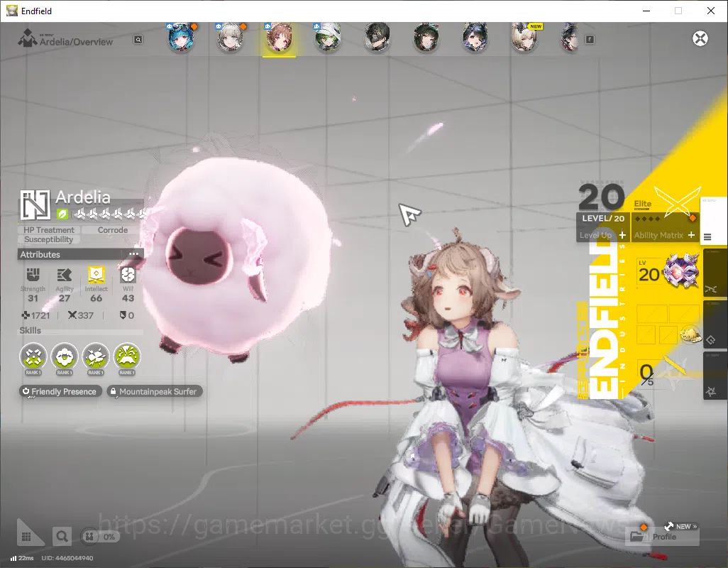
Task: Click Ardelia's green element icon
Action: 62,214
